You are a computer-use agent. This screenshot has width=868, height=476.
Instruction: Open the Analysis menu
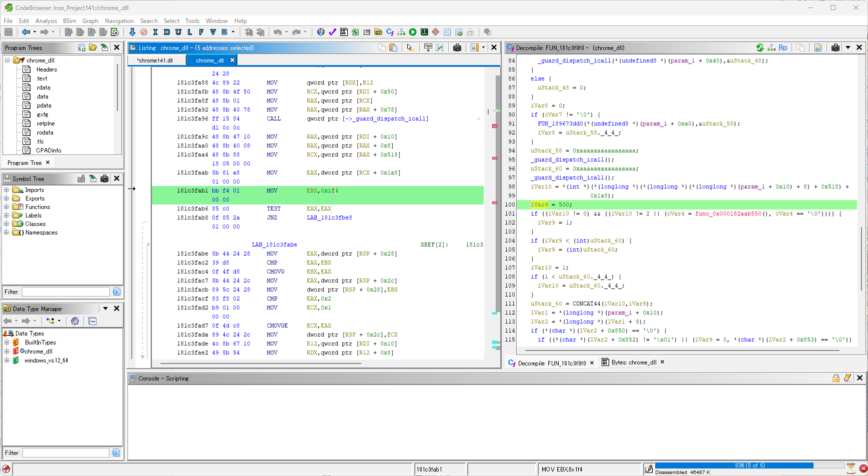pyautogui.click(x=46, y=21)
